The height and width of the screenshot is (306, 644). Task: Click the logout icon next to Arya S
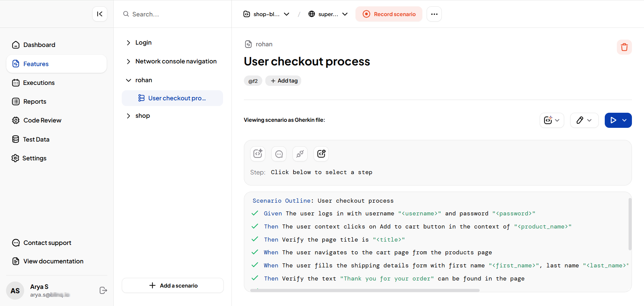[x=103, y=290]
